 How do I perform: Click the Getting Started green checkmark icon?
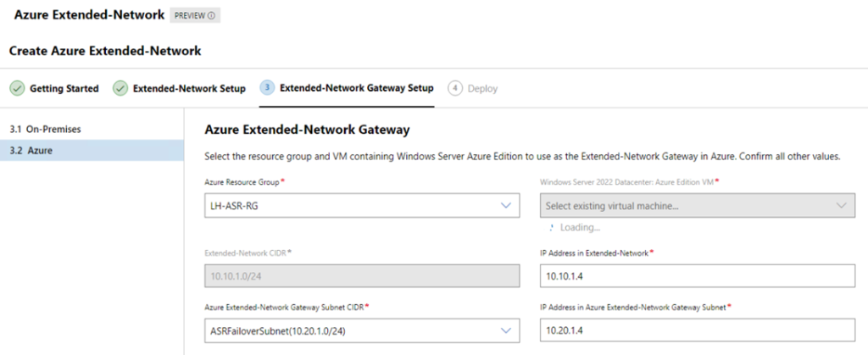[17, 88]
